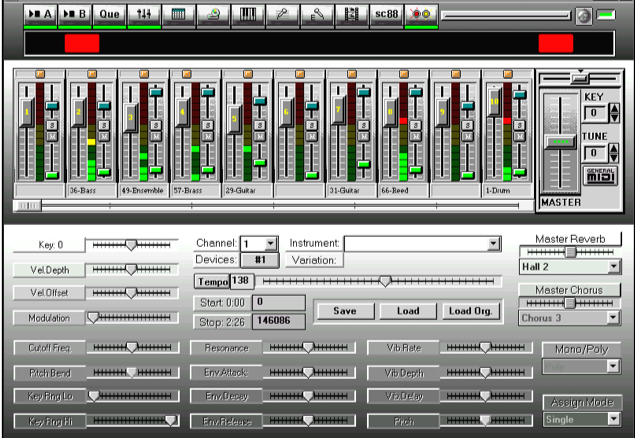Expand the Instrument dropdown list
The width and height of the screenshot is (635, 438).
coord(493,243)
